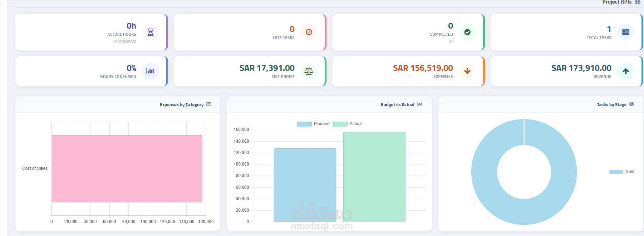Screen dimensions: 644x236
Task: Click the Project KPIs header icon
Action: pos(638,2)
